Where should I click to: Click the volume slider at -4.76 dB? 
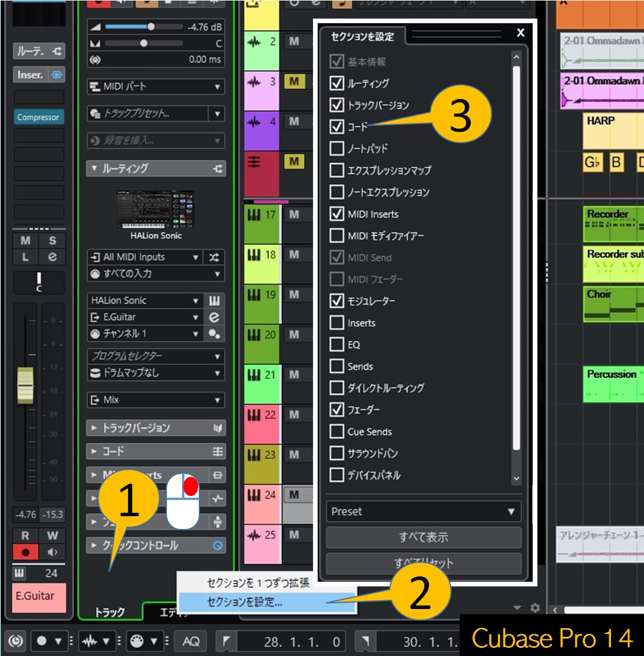(x=144, y=27)
